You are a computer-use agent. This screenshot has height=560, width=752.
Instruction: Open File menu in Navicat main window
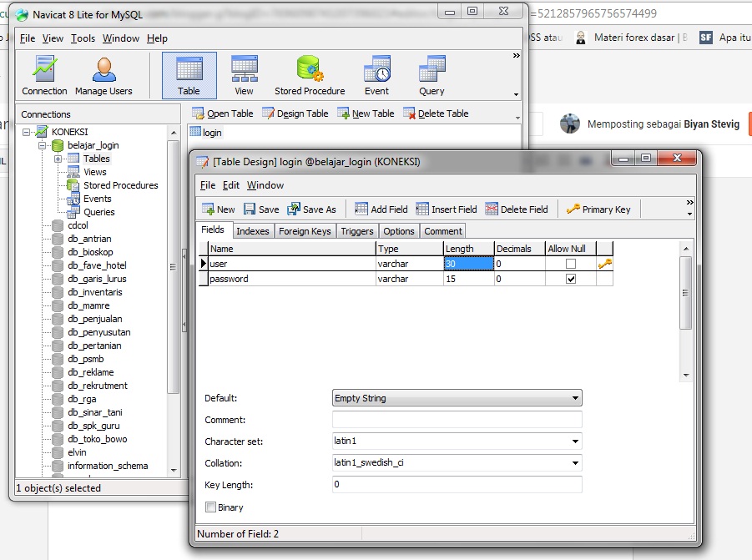coord(28,38)
